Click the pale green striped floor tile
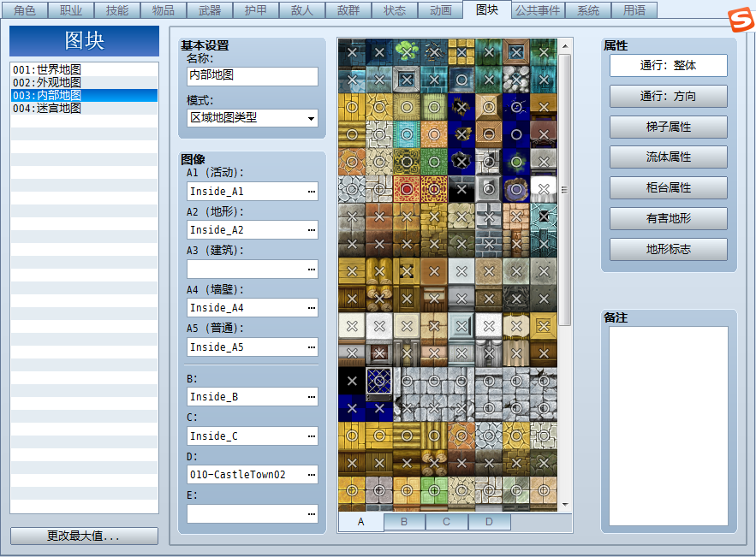This screenshot has height=557, width=756. (434, 107)
